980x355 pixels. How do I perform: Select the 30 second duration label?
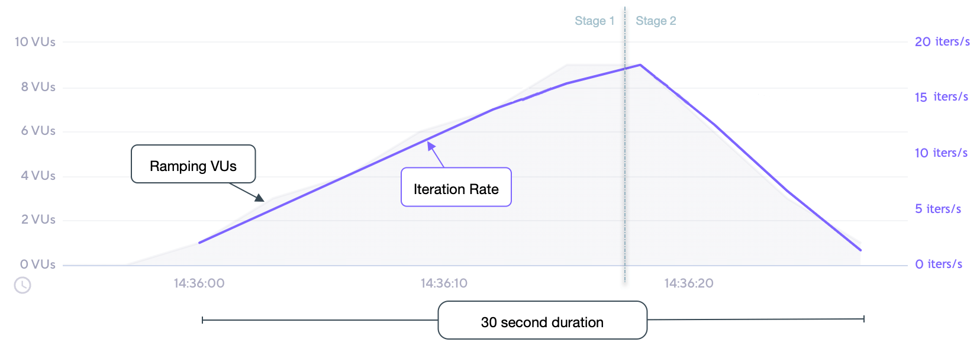[x=542, y=321]
